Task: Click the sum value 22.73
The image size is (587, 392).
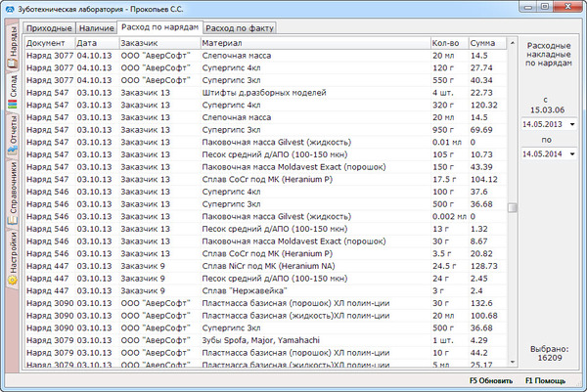Action: pos(481,93)
